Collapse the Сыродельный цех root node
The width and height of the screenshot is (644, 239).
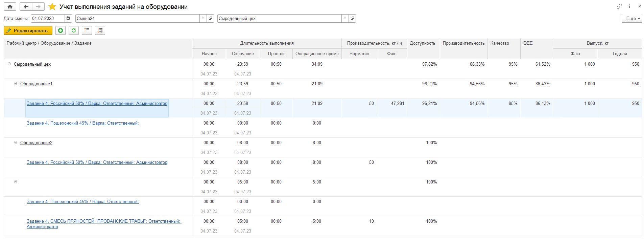(x=9, y=64)
